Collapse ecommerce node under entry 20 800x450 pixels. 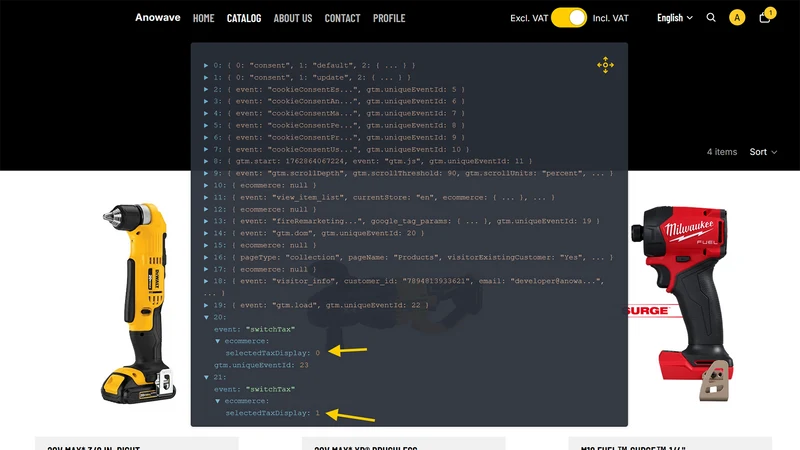pos(217,341)
